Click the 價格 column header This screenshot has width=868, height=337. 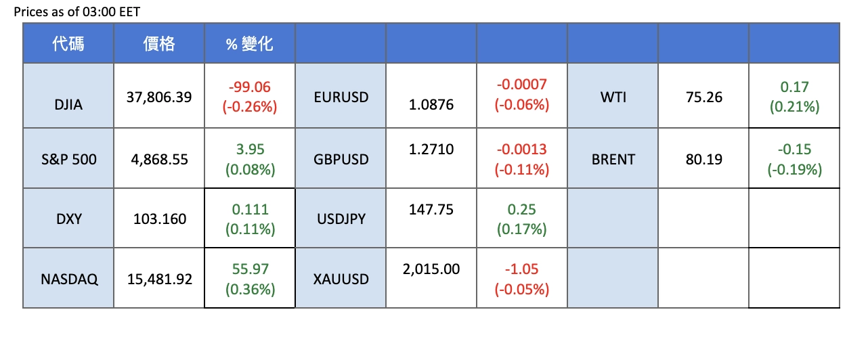point(159,45)
